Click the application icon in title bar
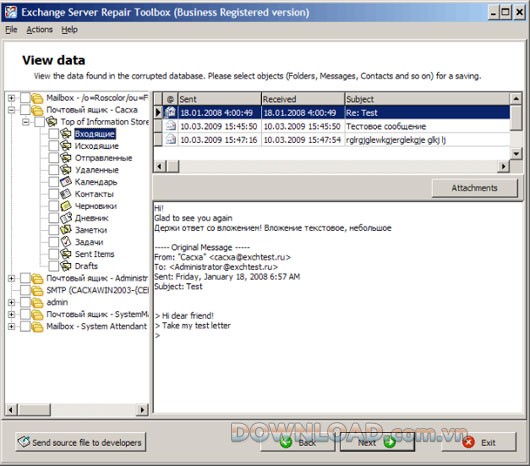The height and width of the screenshot is (466, 530). point(11,13)
